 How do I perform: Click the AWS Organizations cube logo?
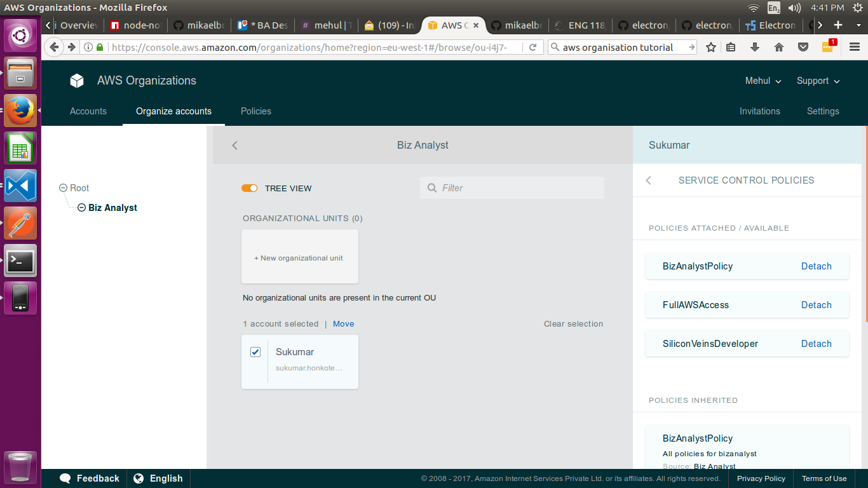click(77, 81)
